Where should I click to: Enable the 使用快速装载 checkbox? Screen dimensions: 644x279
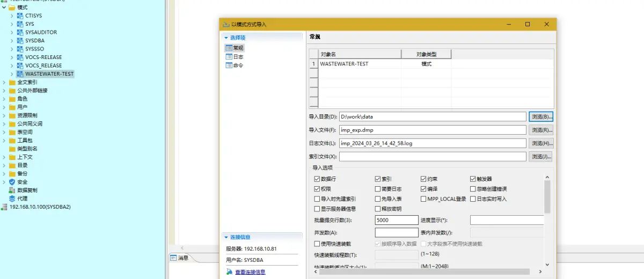[317, 244]
